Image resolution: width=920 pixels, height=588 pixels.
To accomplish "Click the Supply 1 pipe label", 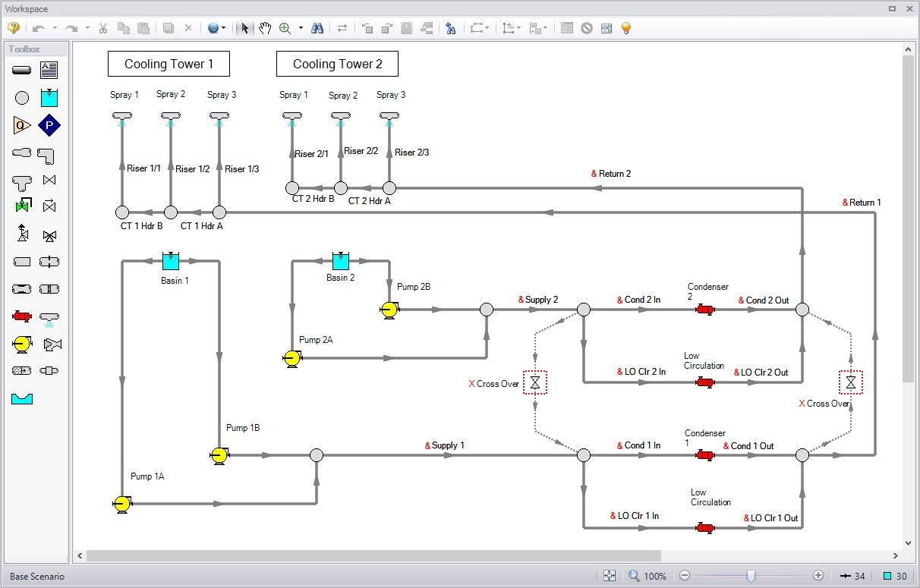I will pos(445,445).
